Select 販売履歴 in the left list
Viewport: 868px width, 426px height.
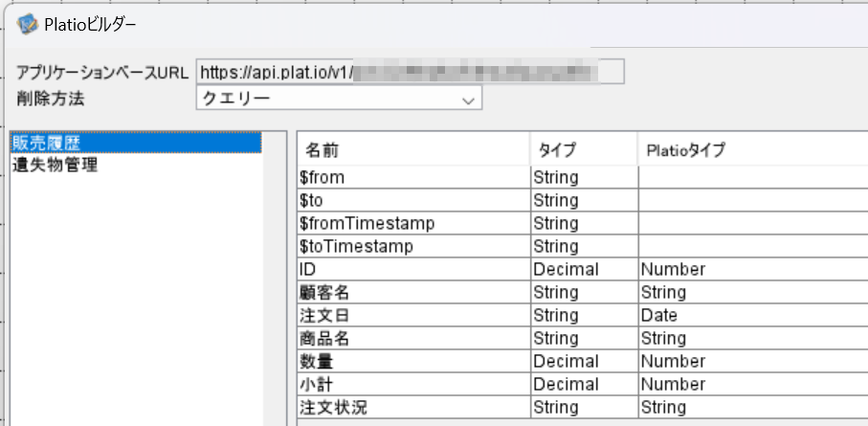point(136,143)
